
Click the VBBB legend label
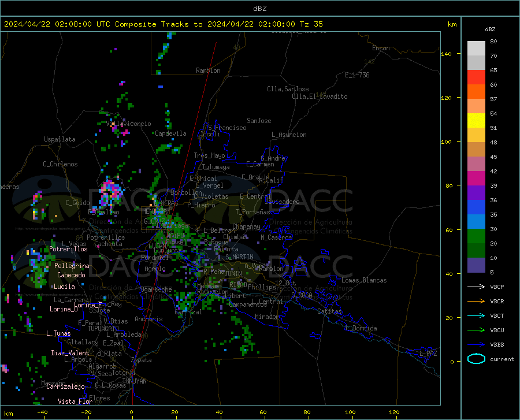[497, 345]
